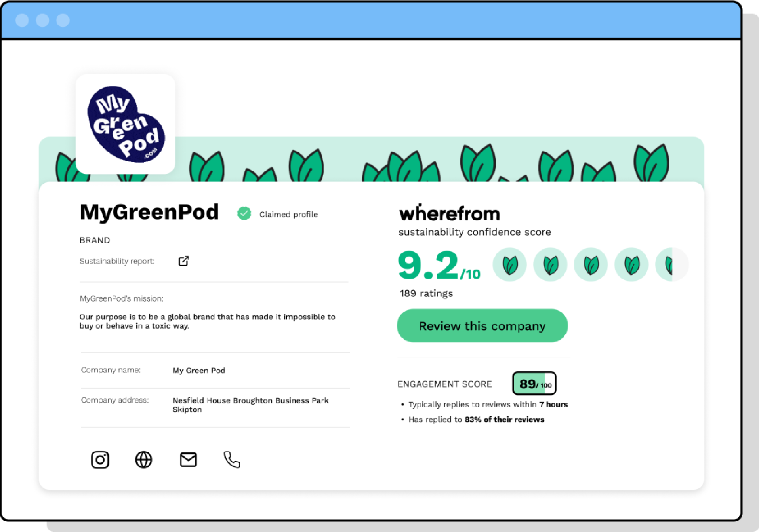This screenshot has width=759, height=532.
Task: Click the ENGAGEMENT SCORE label
Action: point(444,384)
